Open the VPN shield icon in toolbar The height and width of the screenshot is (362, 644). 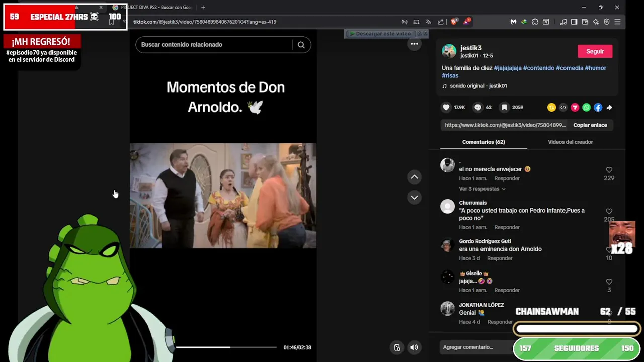click(x=606, y=22)
